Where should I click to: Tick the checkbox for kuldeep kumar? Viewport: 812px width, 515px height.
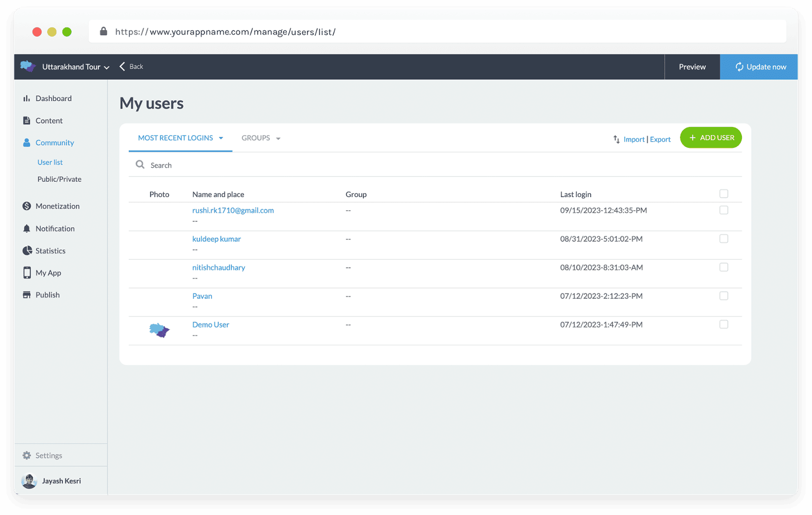click(724, 239)
